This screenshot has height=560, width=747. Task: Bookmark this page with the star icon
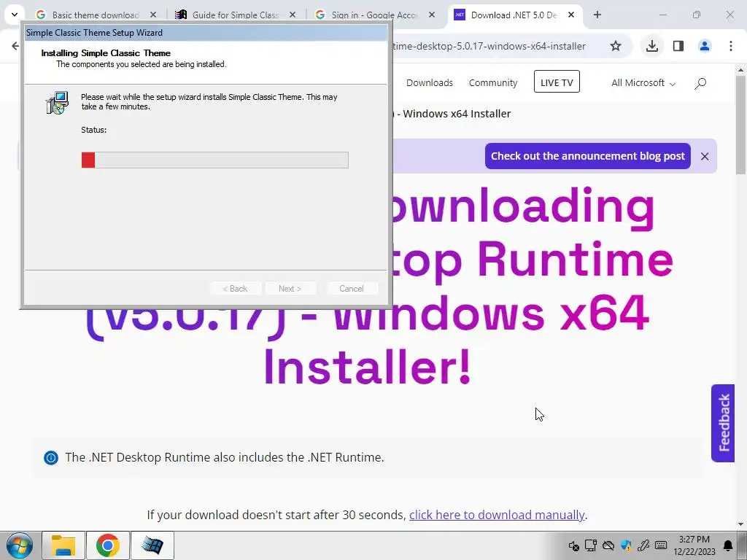616,46
